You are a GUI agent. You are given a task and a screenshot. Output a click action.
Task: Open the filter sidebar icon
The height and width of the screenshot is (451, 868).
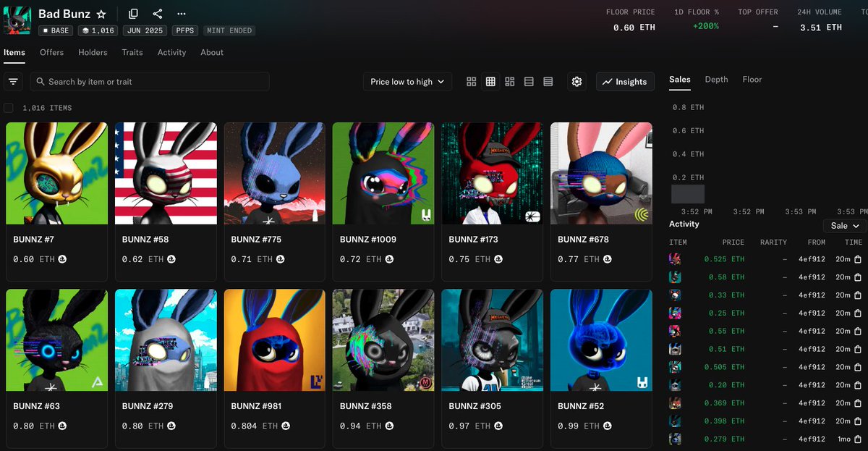(13, 82)
